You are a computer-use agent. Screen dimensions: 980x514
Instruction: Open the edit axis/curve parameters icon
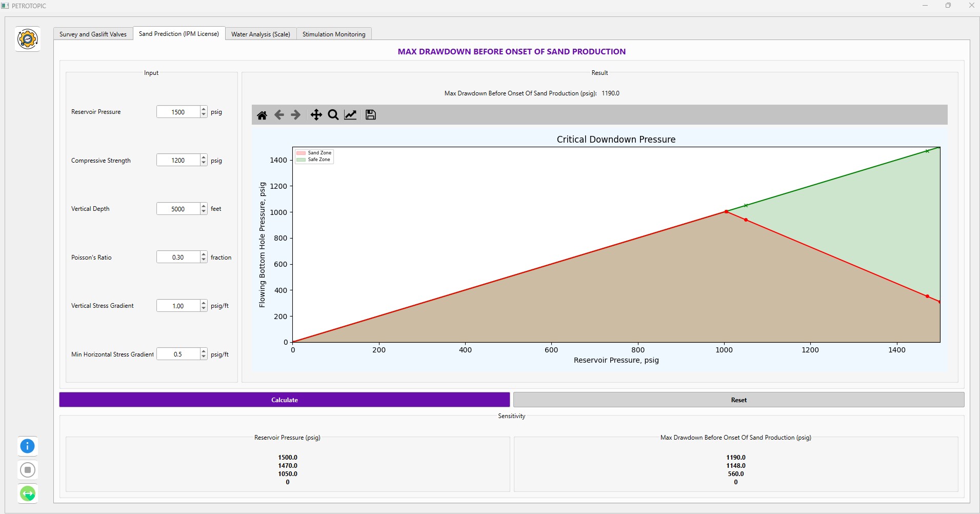click(351, 115)
